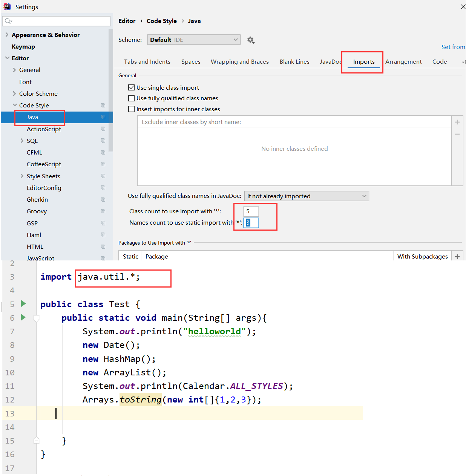Select the Groovy entry
Image resolution: width=466 pixels, height=476 pixels.
coord(37,211)
